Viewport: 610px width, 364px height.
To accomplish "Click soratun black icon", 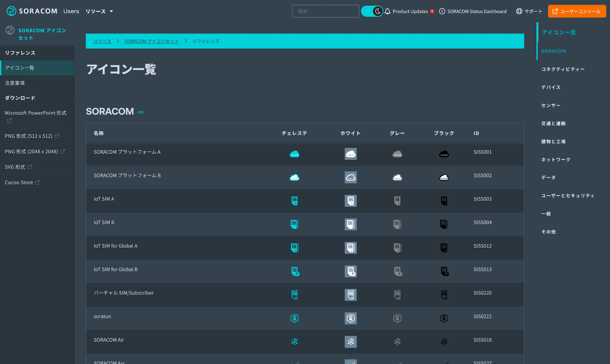I will [x=444, y=318].
